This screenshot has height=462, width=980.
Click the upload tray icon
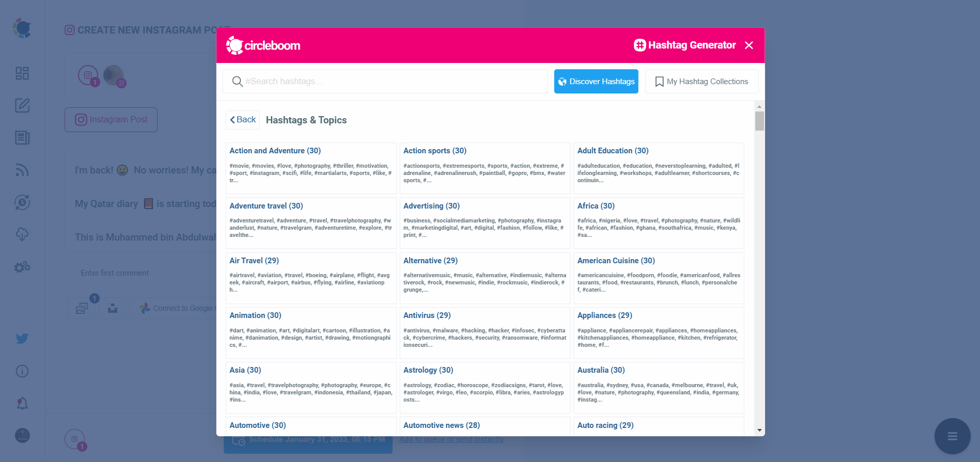[x=113, y=308]
